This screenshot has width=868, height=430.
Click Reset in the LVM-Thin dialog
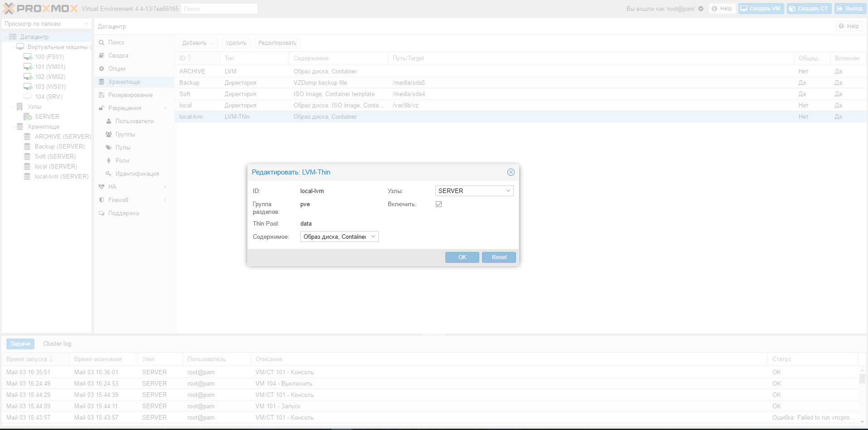tap(499, 257)
